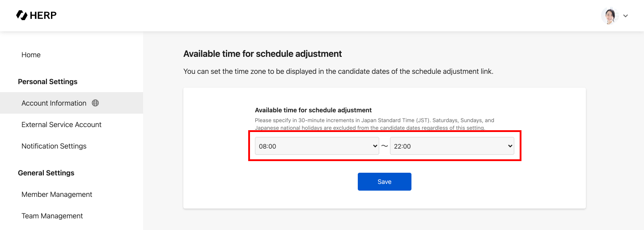Click the bold field label above the dropdowns
Image resolution: width=644 pixels, height=230 pixels.
click(313, 110)
